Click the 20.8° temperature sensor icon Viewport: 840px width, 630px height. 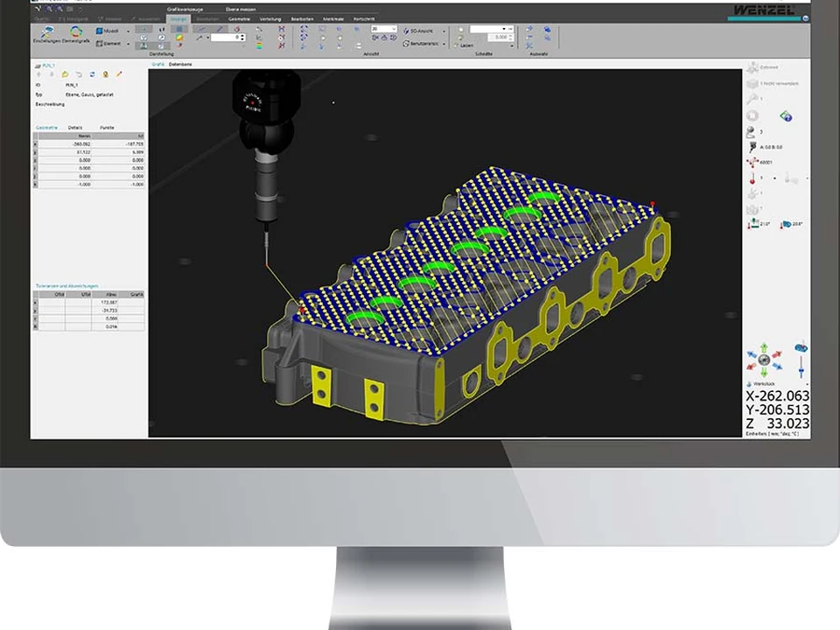786,224
